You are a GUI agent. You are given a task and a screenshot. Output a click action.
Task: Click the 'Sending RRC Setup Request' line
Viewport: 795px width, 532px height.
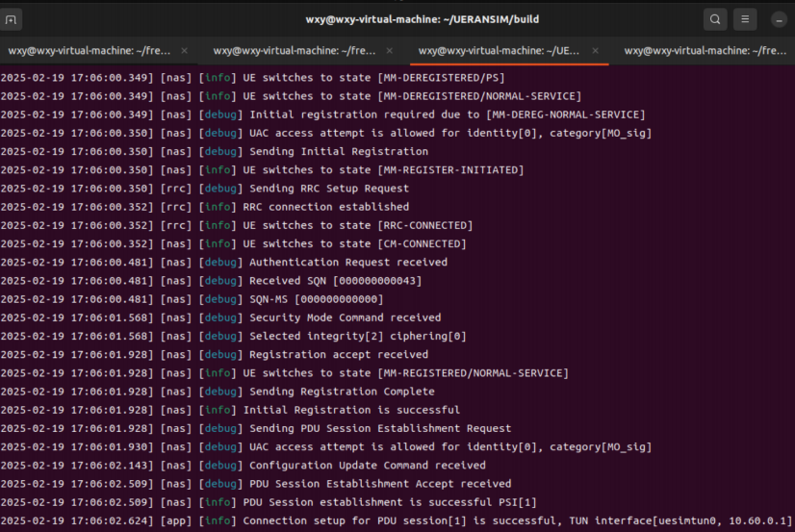pos(325,189)
